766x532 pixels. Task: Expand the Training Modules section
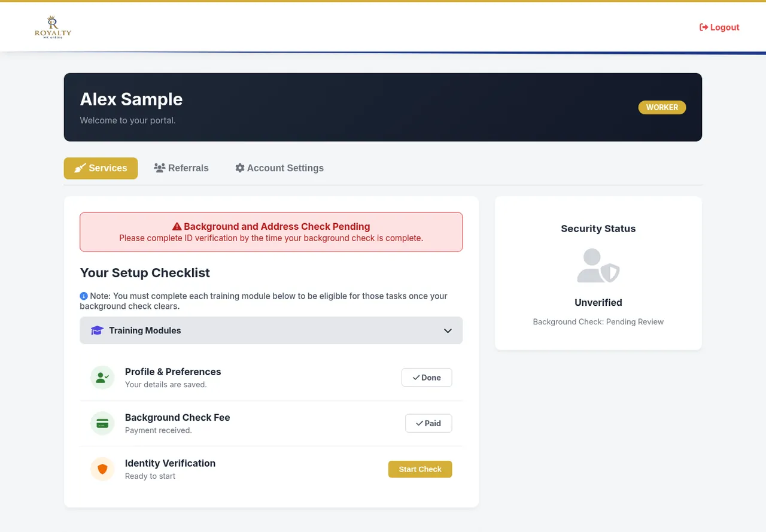tap(271, 330)
